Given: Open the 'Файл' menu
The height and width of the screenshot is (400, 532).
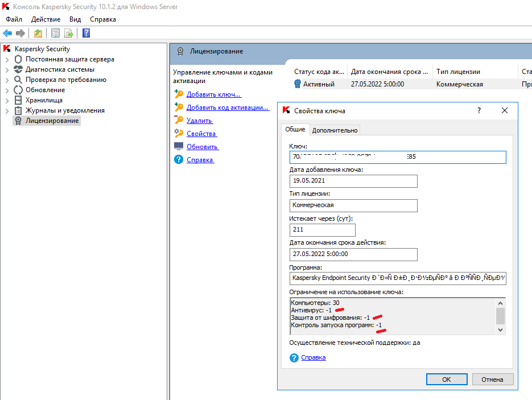Looking at the screenshot, I should (x=14, y=19).
